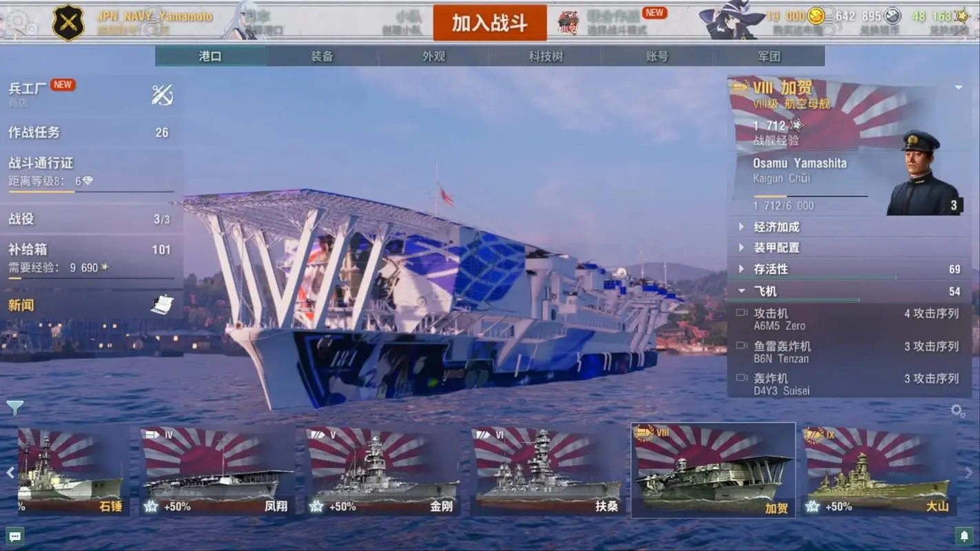Click the 加入战斗 battle button
980x551 pixels.
[x=490, y=23]
